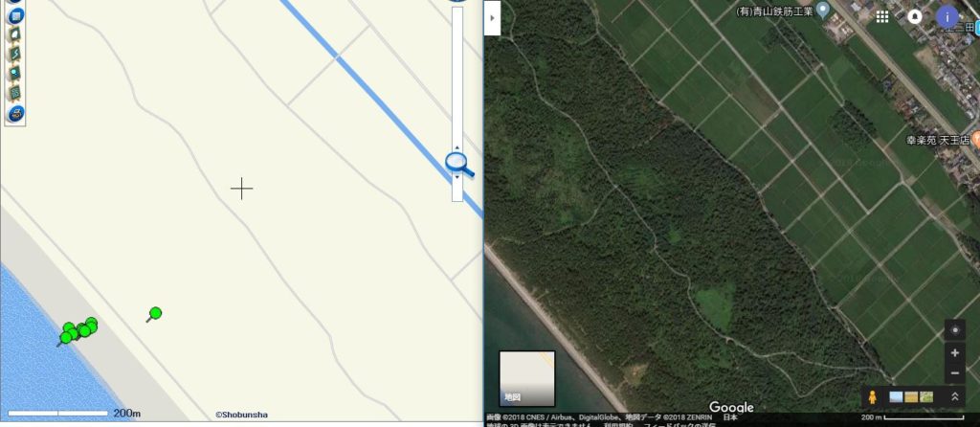Zoom out on the Google satellite map
This screenshot has height=427, width=980.
tap(954, 373)
